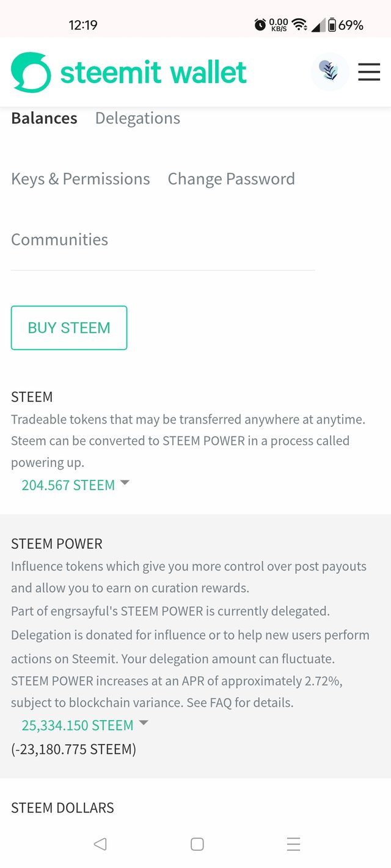Tap the alarm clock status icon
This screenshot has height=868, width=391.
pos(260,25)
